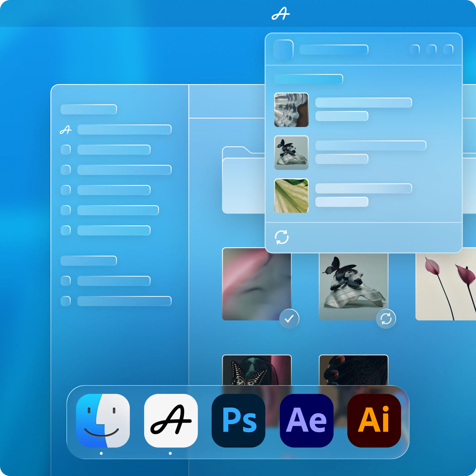This screenshot has height=476, width=476.
Task: Open Photoshop from the dock
Action: pos(238,421)
